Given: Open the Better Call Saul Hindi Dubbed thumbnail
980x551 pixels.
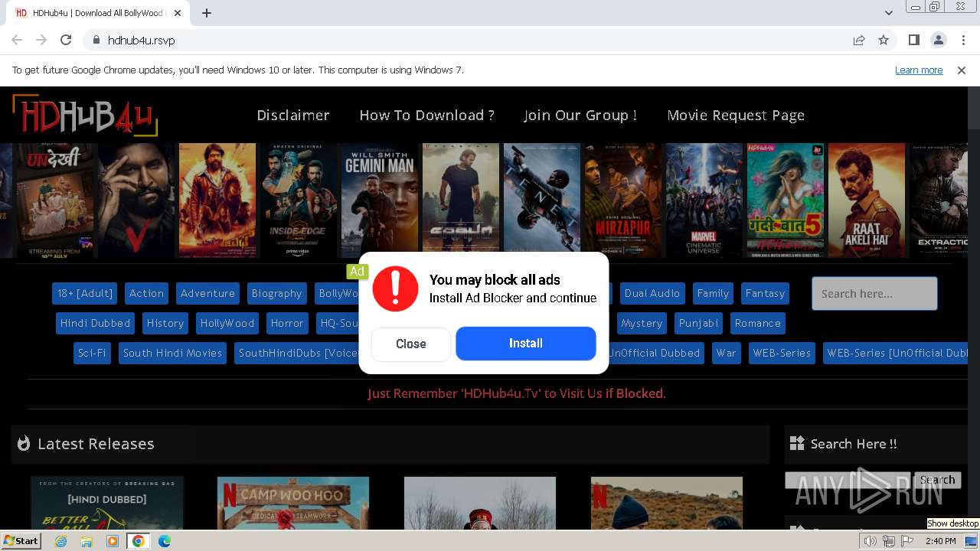Looking at the screenshot, I should point(107,503).
